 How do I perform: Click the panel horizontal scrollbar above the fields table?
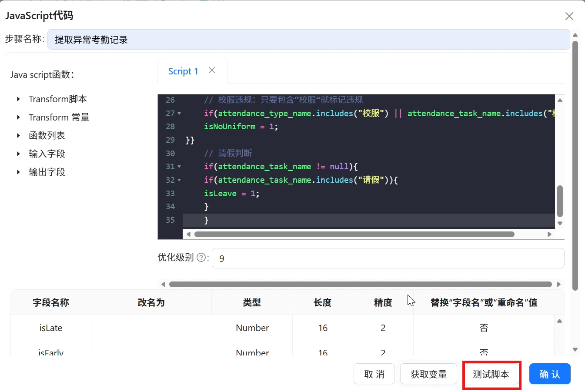(361, 284)
